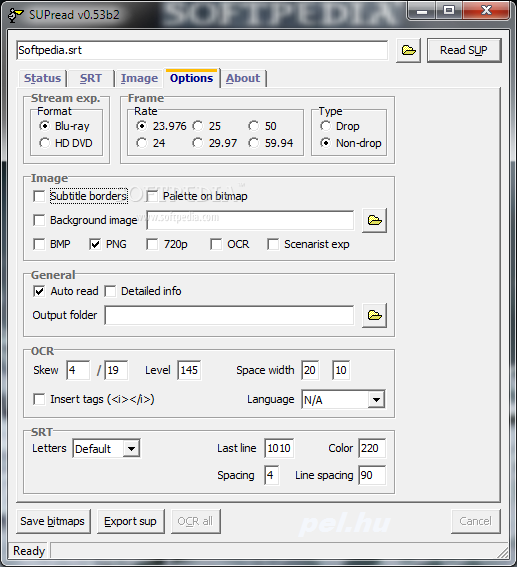Click the Read SUP button

464,50
